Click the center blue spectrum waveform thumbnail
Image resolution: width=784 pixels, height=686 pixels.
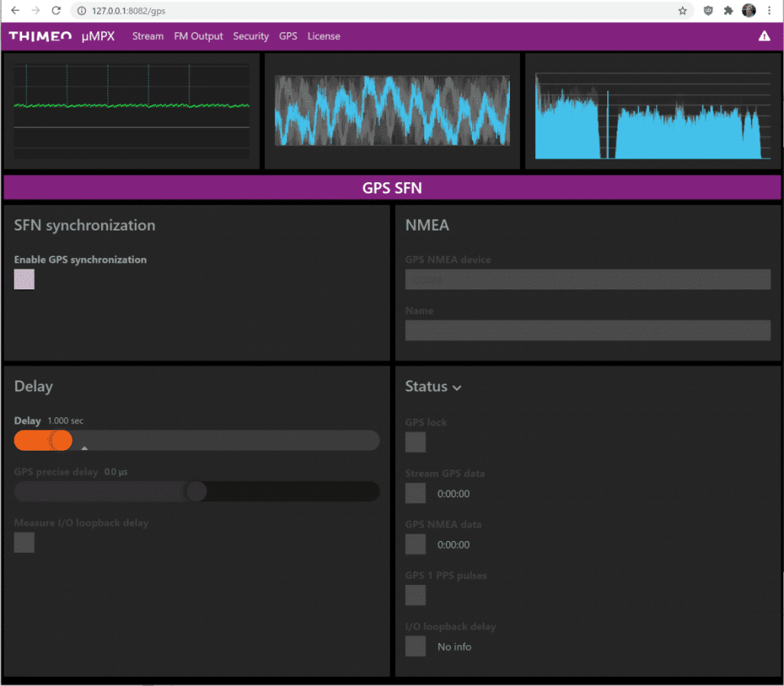point(392,110)
